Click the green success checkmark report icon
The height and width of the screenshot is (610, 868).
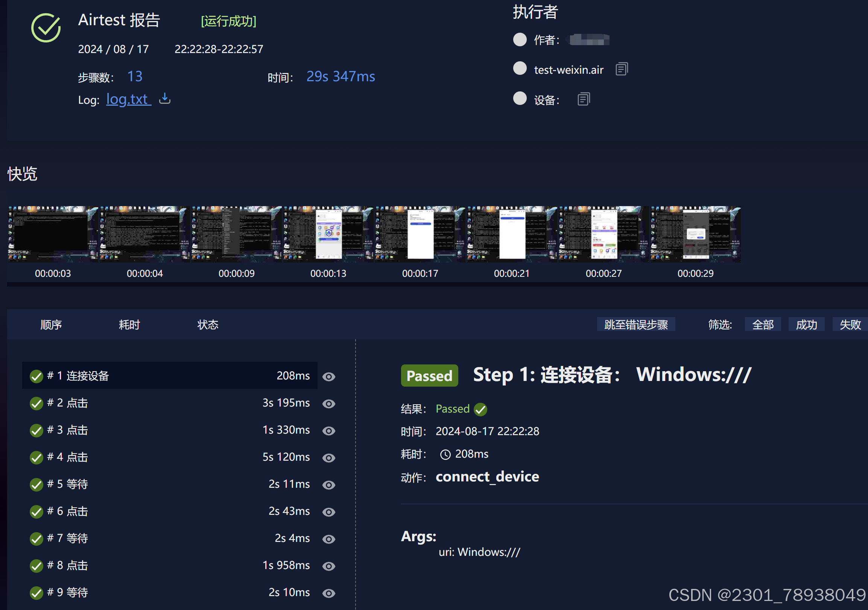(46, 27)
